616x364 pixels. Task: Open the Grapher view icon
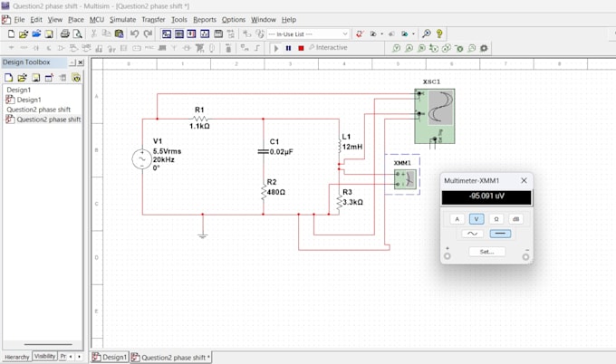[x=205, y=34]
